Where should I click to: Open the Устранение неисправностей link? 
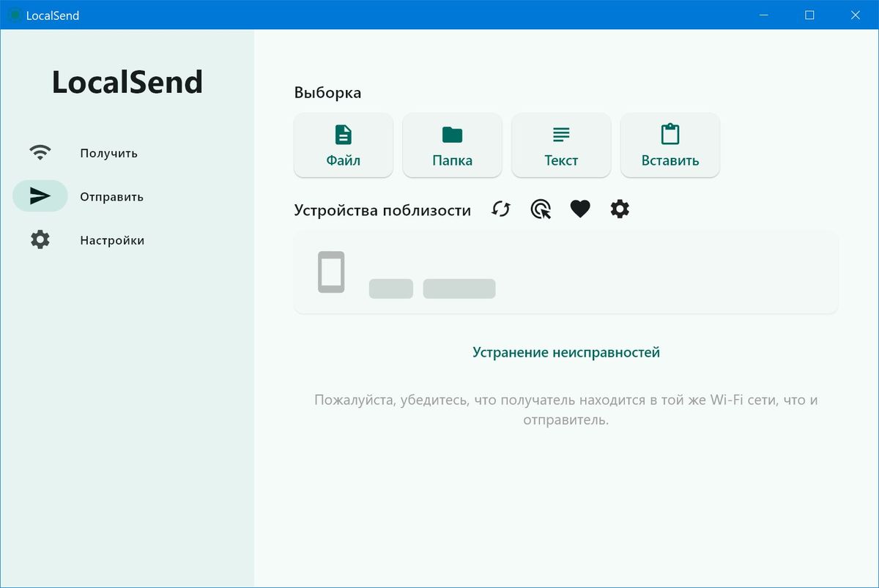point(566,352)
